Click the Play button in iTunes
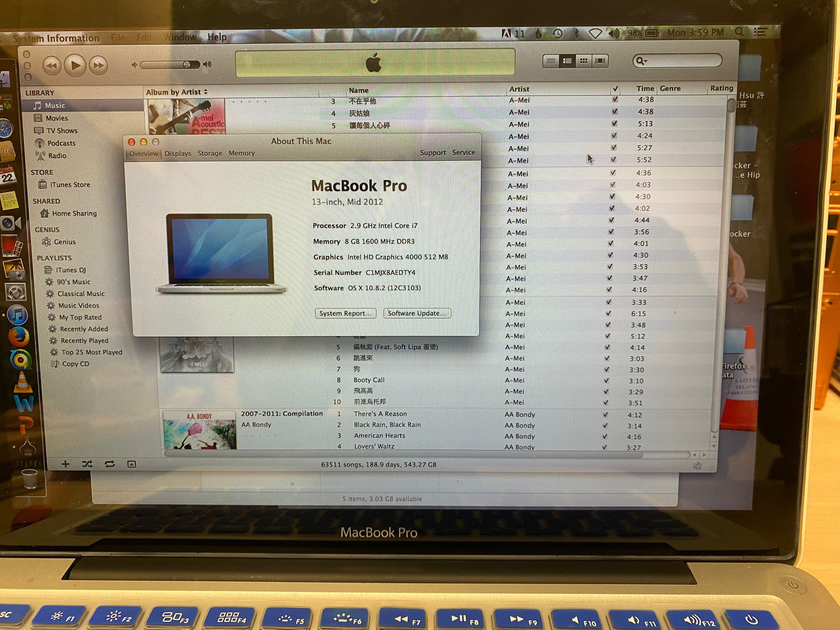The image size is (840, 630). pos(75,65)
